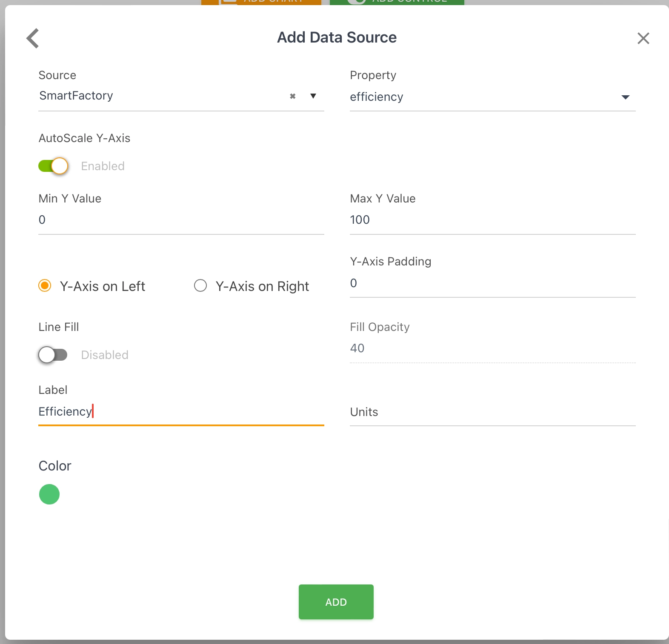Viewport: 669px width, 644px height.
Task: Click the Label field containing Efficiency
Action: pos(181,412)
